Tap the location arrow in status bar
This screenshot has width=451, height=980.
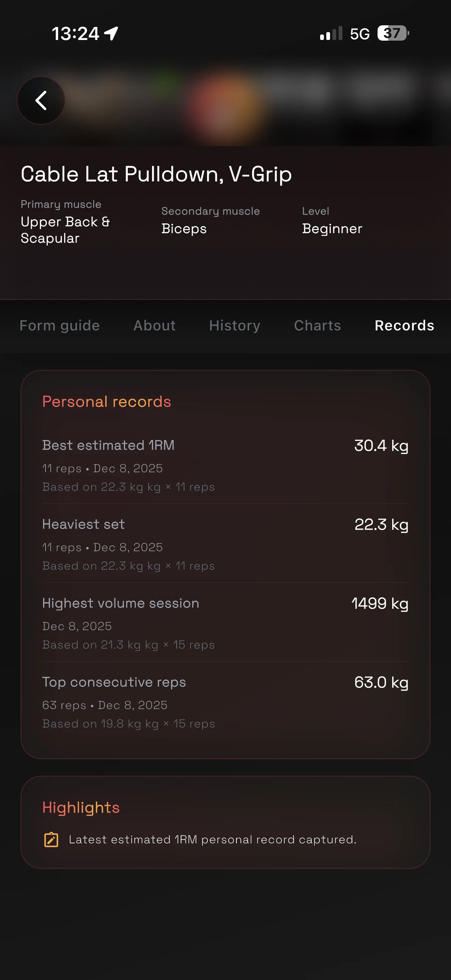click(x=111, y=33)
